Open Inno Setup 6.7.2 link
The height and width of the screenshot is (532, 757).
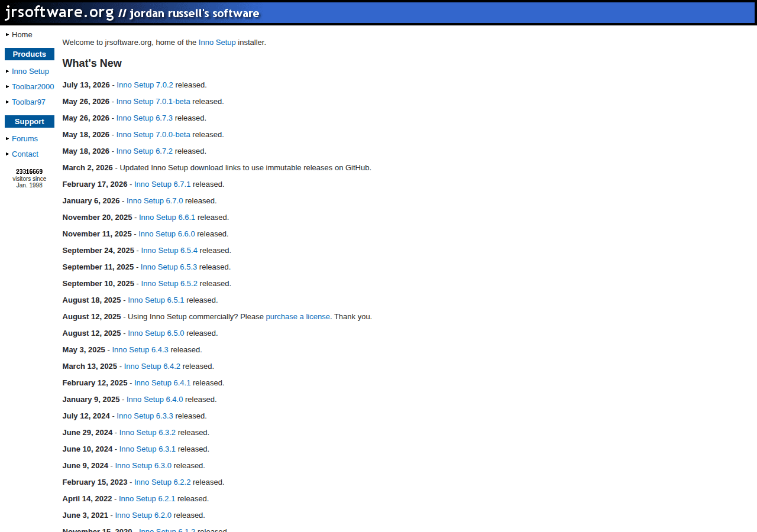144,151
